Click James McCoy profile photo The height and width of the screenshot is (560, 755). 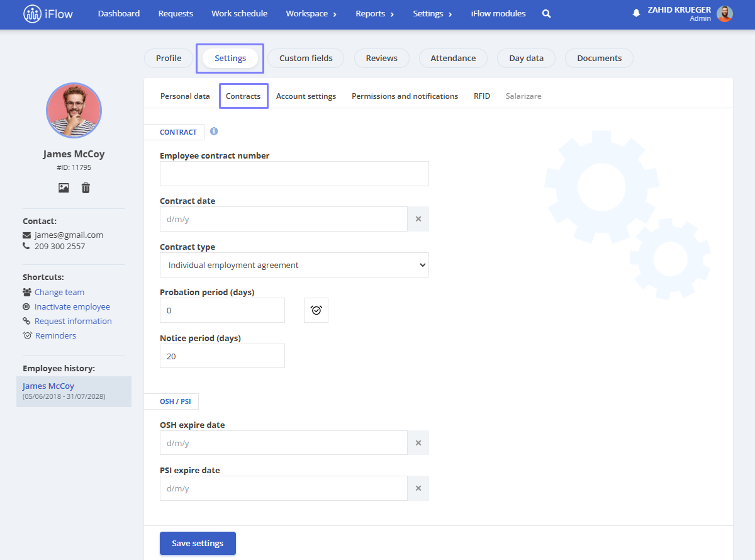74,111
